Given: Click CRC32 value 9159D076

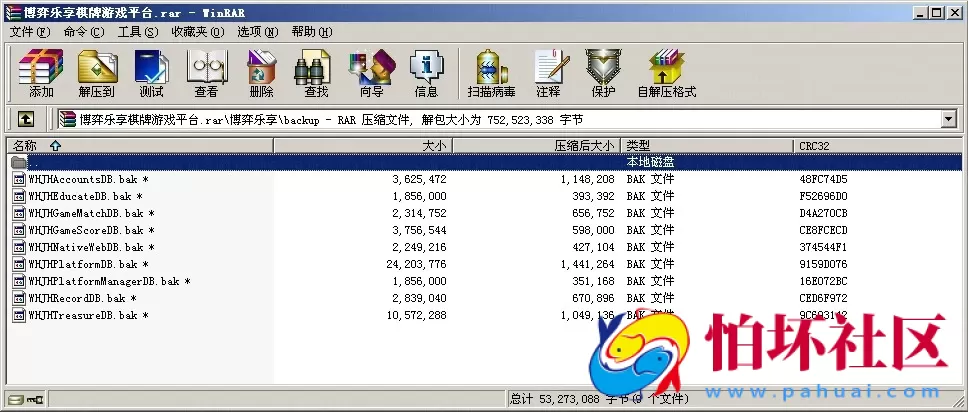Looking at the screenshot, I should [824, 264].
